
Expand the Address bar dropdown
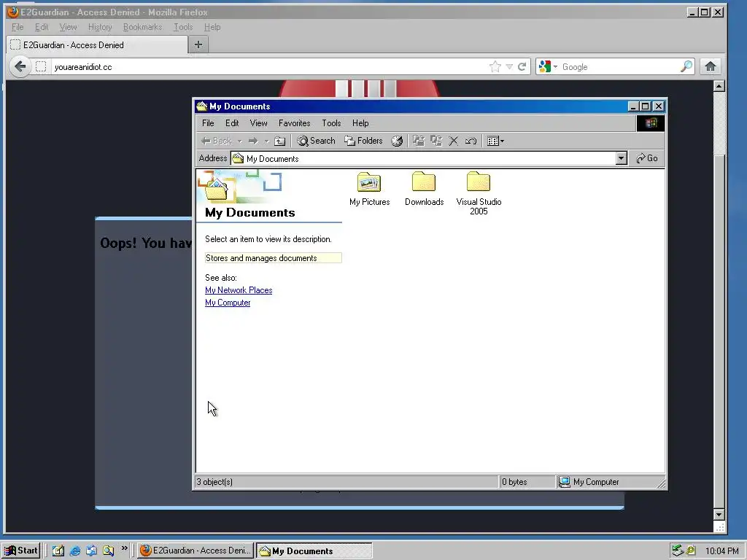point(621,158)
